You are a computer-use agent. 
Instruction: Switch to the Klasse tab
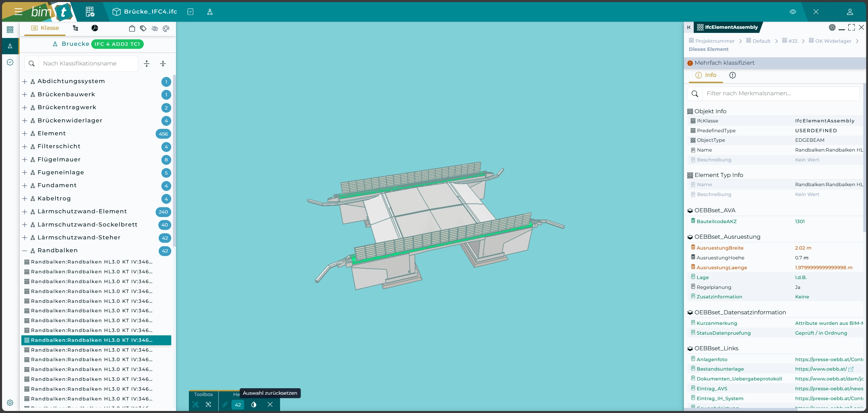click(x=45, y=28)
